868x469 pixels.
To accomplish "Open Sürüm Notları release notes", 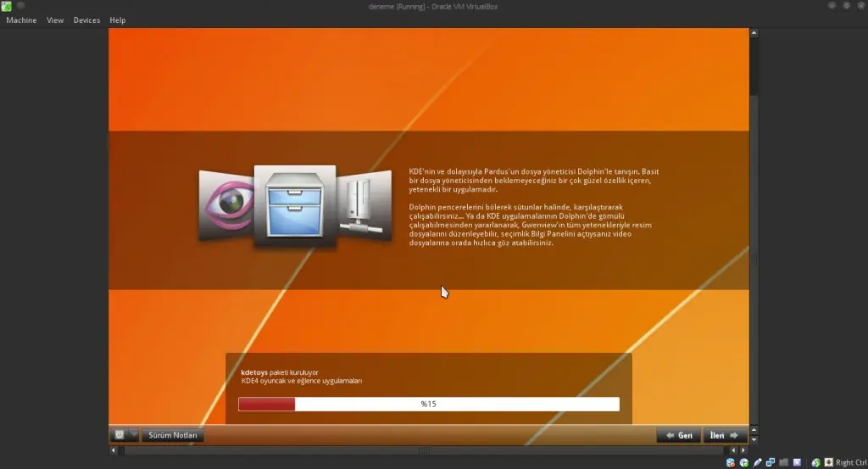I will 173,435.
